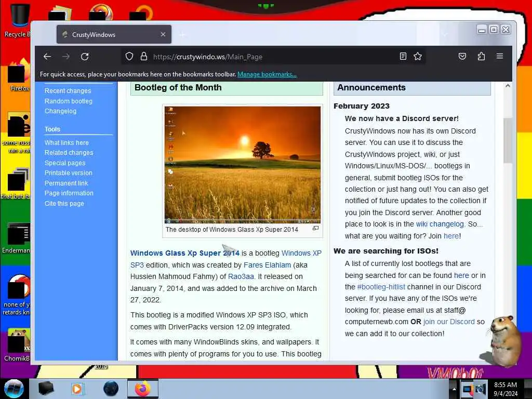Open the wiki changelog link
The image size is (532, 399).
tap(440, 224)
